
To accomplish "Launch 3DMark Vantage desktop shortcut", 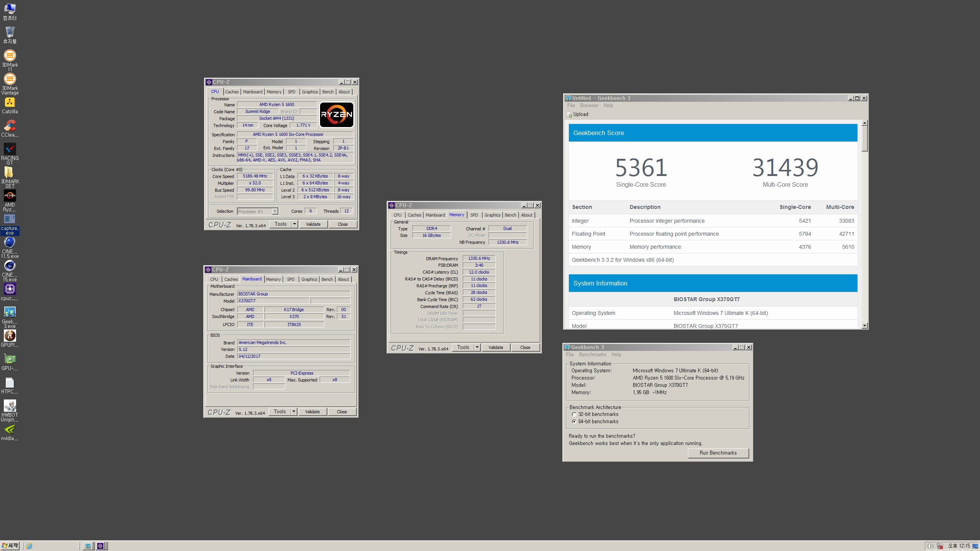I will pyautogui.click(x=10, y=84).
